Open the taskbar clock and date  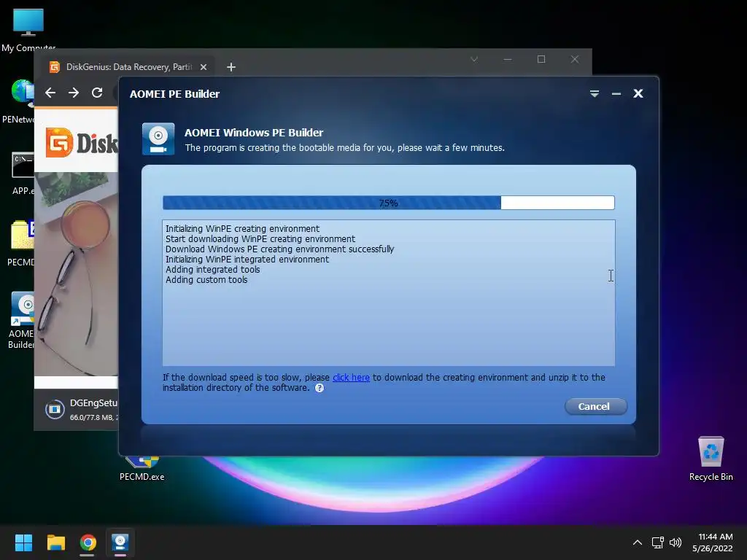[x=713, y=542]
